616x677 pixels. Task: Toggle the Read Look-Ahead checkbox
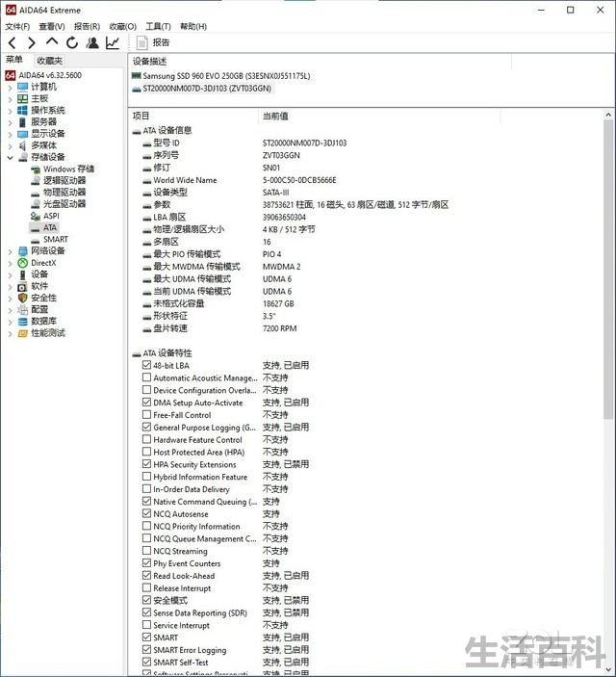tap(146, 576)
